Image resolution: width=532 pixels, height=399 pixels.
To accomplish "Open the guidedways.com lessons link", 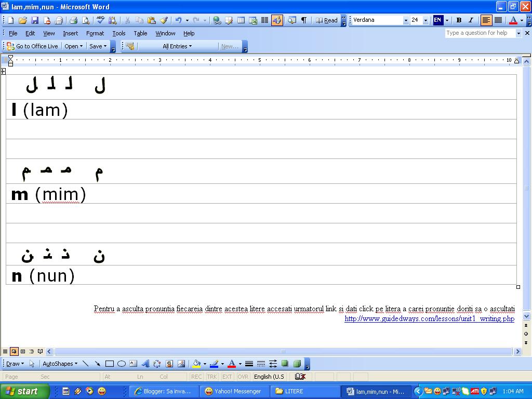I will (x=429, y=318).
